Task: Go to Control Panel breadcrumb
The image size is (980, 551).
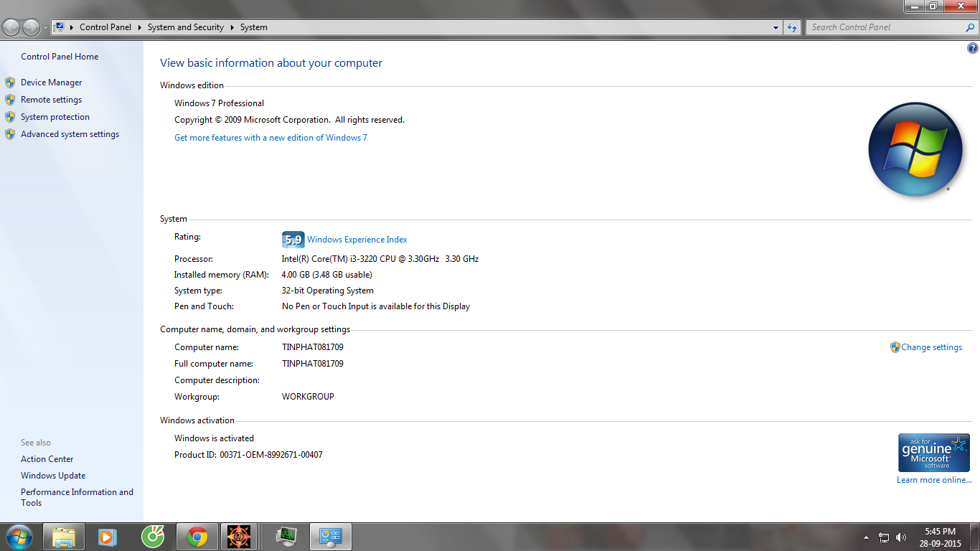Action: [x=105, y=27]
